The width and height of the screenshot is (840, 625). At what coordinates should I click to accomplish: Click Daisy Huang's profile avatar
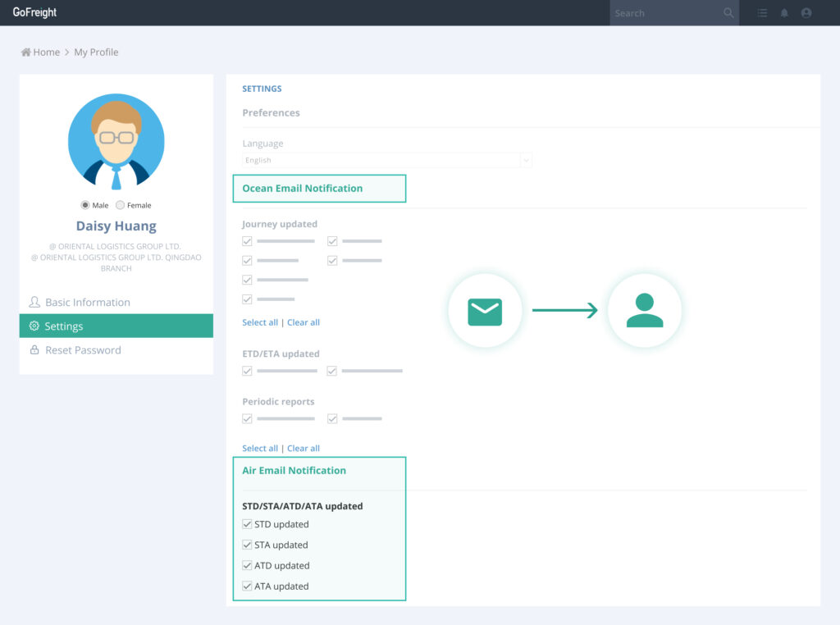(116, 142)
